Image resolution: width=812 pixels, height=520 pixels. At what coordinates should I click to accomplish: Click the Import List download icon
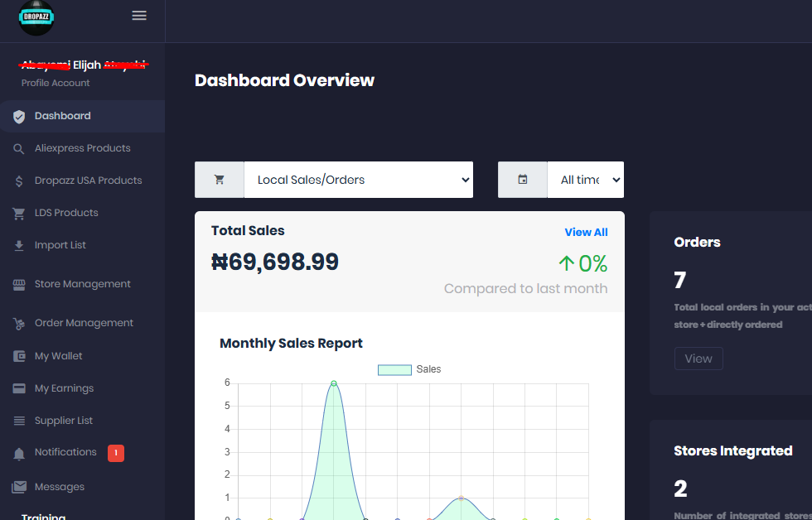19,246
